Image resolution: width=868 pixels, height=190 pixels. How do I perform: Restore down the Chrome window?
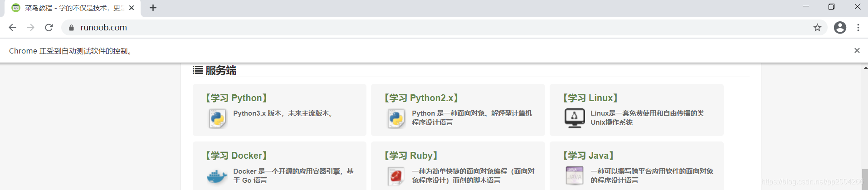click(x=831, y=6)
